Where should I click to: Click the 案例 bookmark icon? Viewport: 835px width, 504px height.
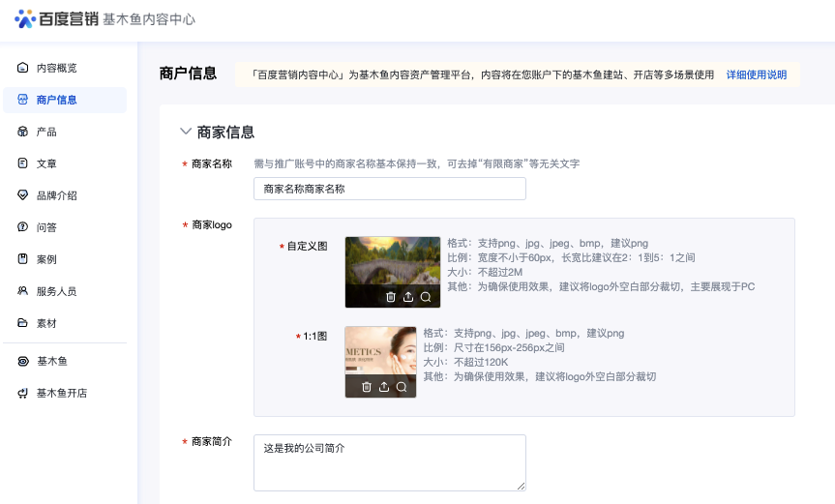[x=22, y=259]
